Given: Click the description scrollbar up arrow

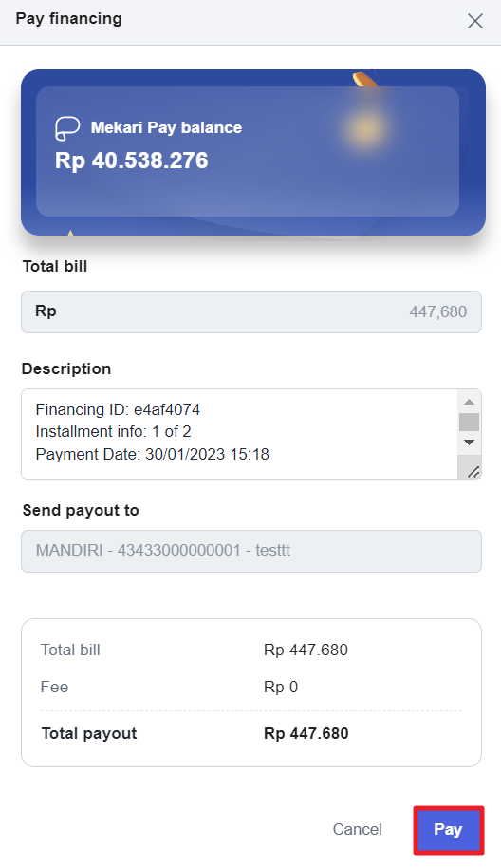Looking at the screenshot, I should pos(469,402).
